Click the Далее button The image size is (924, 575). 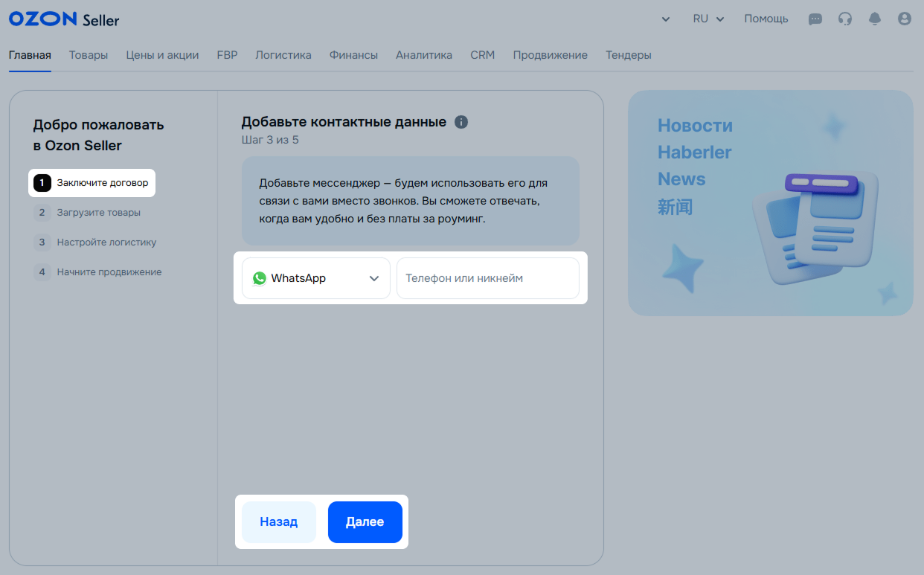point(365,522)
